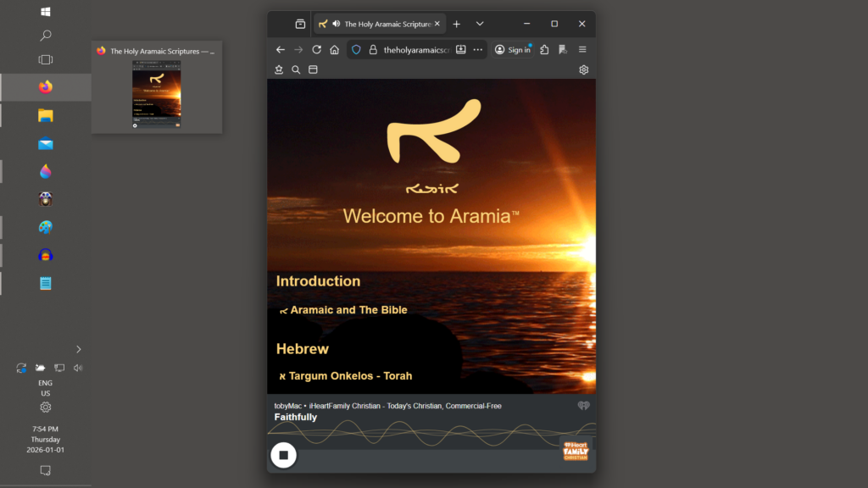Open the Firefox hamburger application menu

coord(582,50)
